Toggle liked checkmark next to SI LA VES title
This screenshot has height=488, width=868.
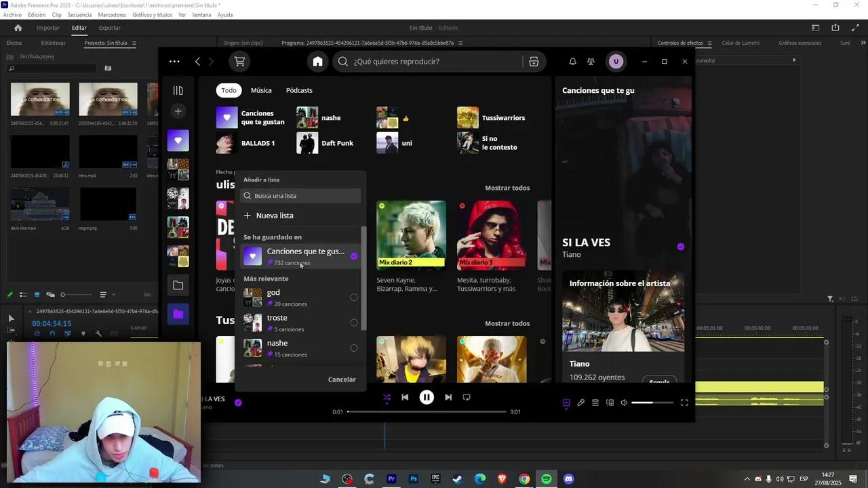click(x=681, y=247)
